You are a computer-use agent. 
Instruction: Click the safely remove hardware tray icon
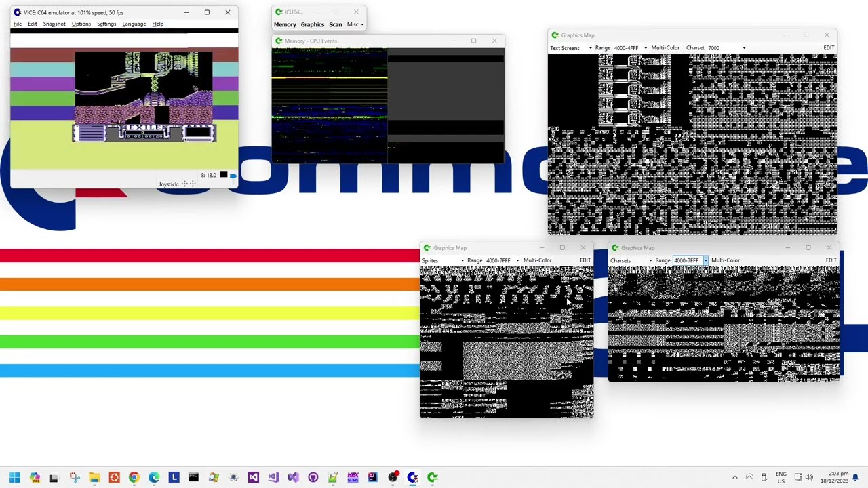[x=764, y=477]
